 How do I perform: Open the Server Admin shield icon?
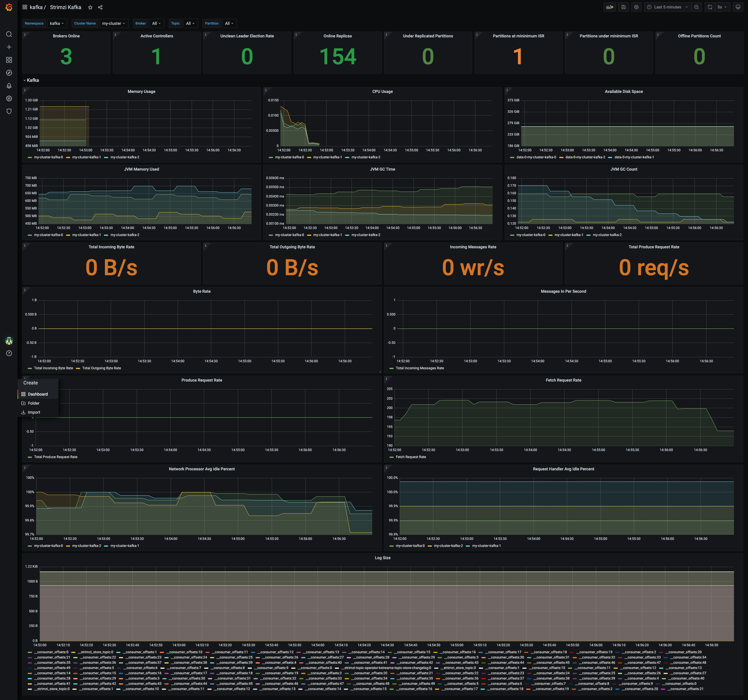[9, 111]
